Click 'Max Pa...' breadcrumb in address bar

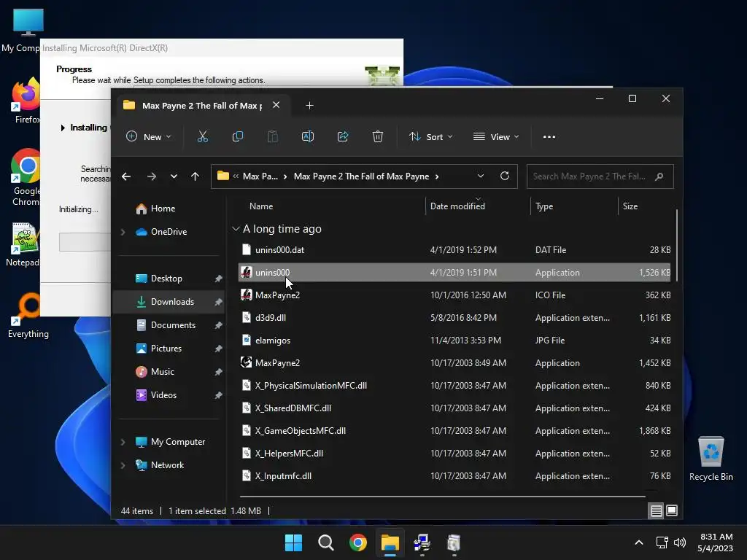pyautogui.click(x=260, y=176)
